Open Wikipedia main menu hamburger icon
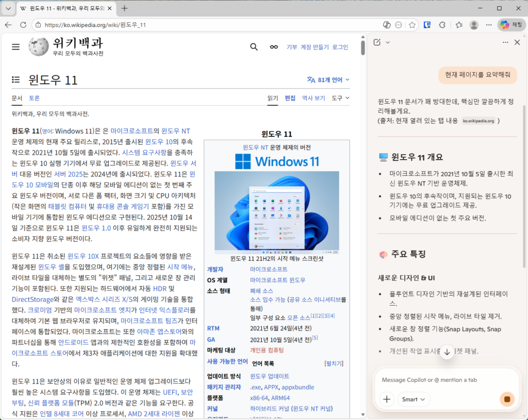The image size is (528, 420). click(15, 47)
